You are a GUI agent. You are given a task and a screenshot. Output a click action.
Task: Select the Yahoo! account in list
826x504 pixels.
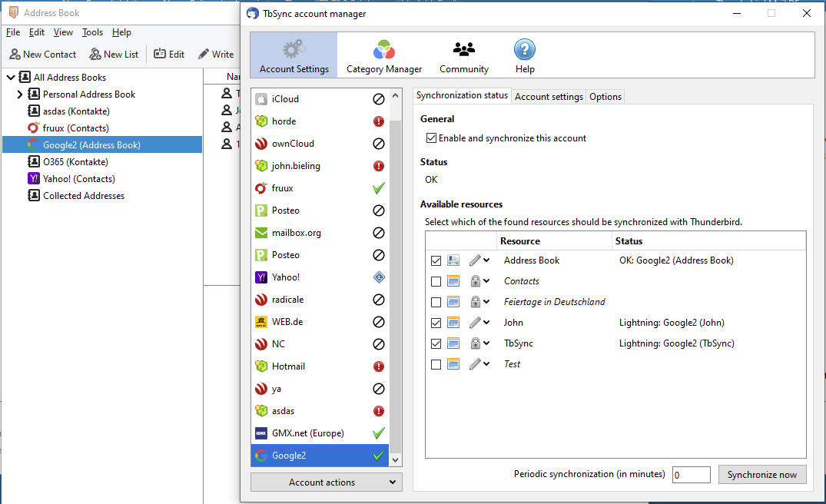[320, 277]
